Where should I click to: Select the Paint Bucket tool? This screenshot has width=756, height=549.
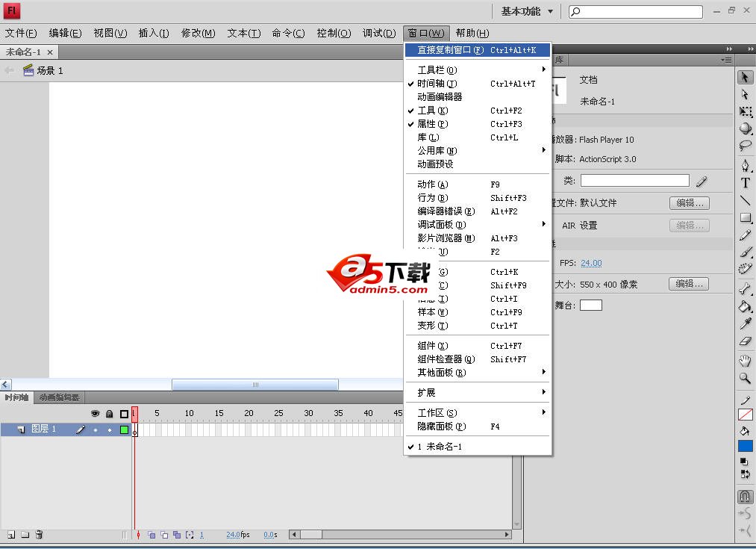click(745, 306)
